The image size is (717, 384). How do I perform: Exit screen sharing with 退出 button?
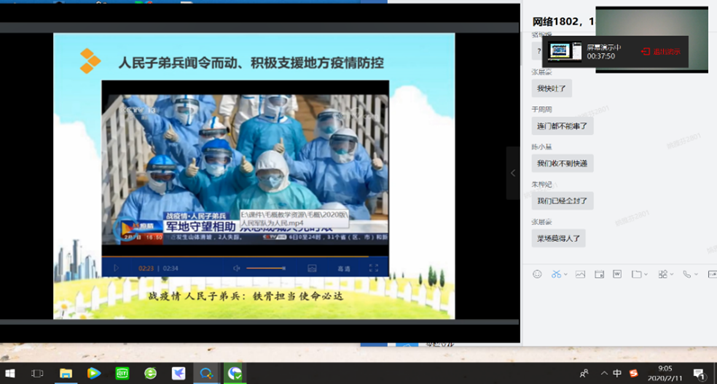click(x=661, y=52)
